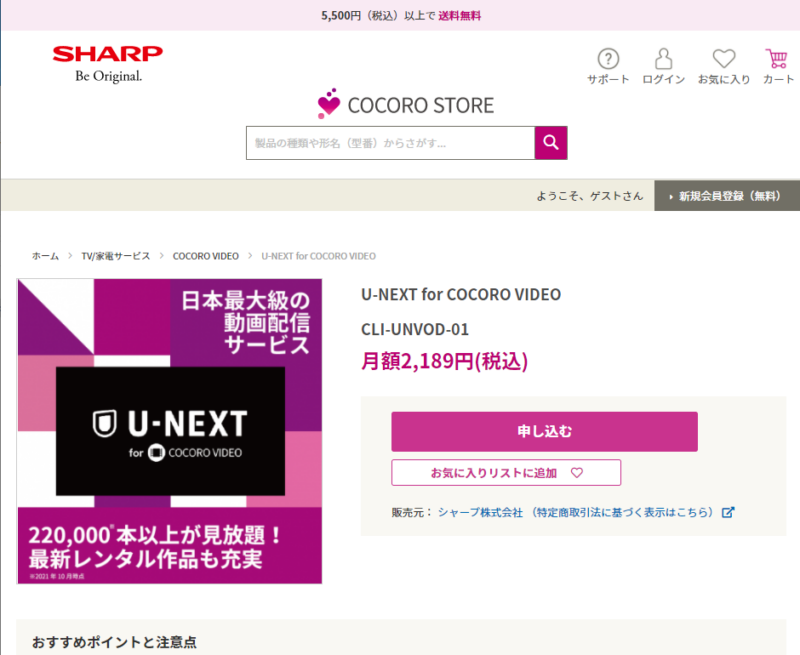The height and width of the screenshot is (655, 800).
Task: Click the product search input field
Action: (x=390, y=143)
